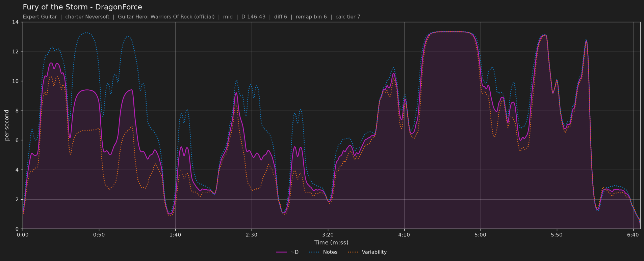
Task: Click the 'D 146.43' value in subtitle
Action: click(253, 17)
